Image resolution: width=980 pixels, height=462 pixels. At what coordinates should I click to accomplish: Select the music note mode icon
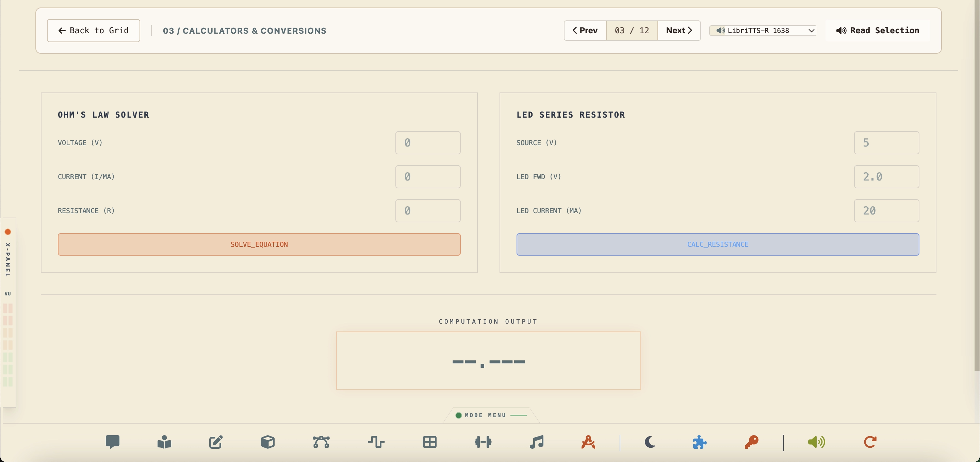tap(537, 442)
